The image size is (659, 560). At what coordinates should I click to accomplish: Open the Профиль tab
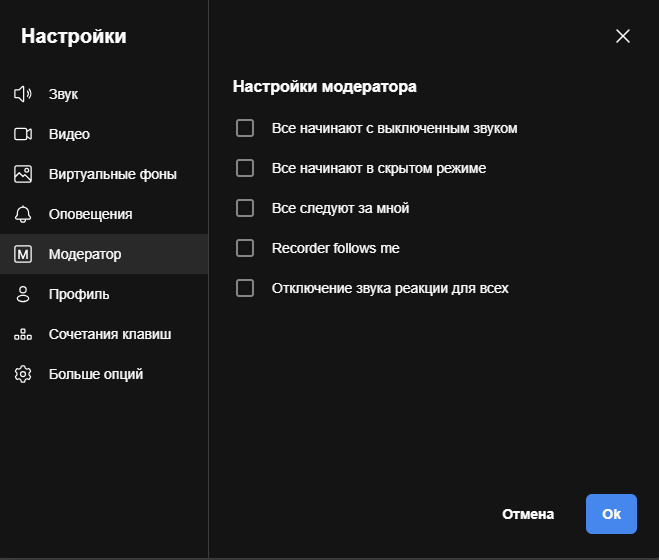pyautogui.click(x=104, y=294)
